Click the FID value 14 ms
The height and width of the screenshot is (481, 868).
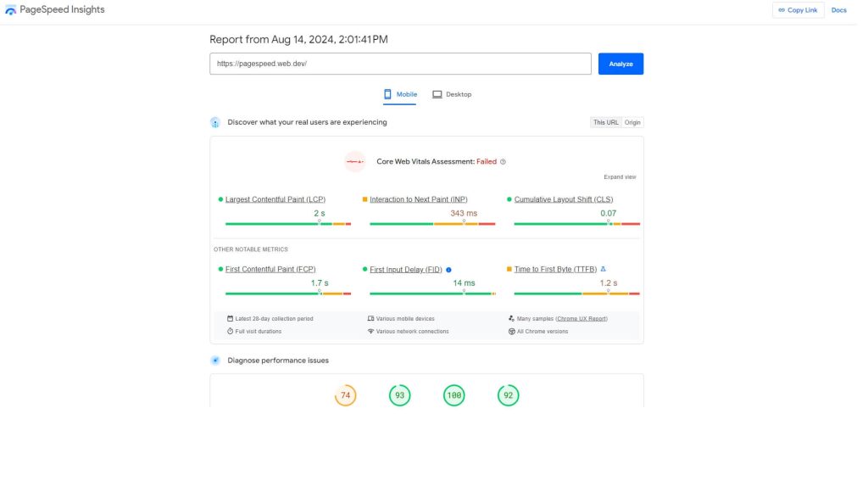pyautogui.click(x=464, y=283)
